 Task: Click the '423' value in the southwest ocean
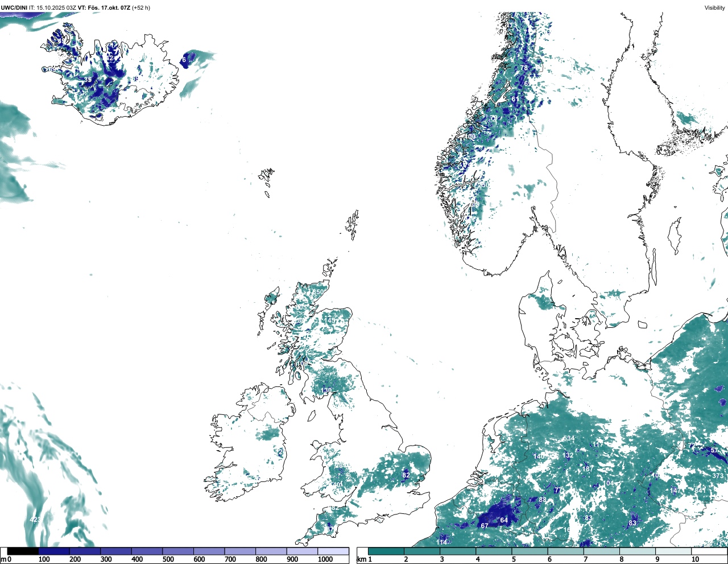(x=35, y=520)
